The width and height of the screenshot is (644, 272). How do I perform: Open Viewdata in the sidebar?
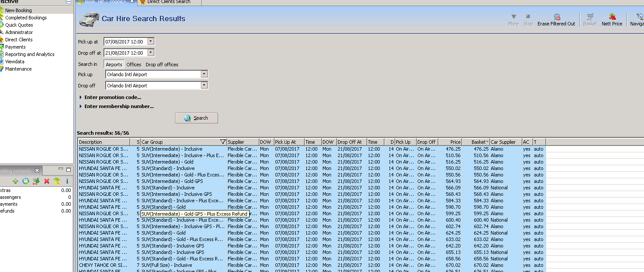tap(15, 62)
